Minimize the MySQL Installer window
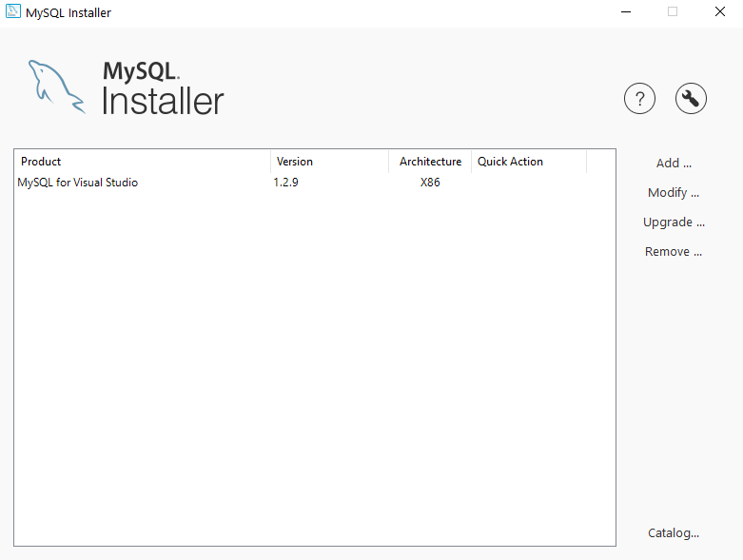The width and height of the screenshot is (743, 560). [x=626, y=12]
